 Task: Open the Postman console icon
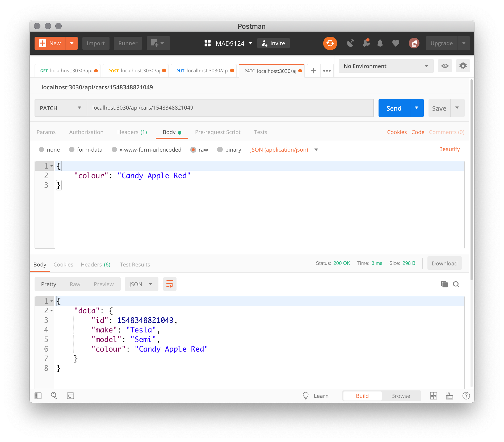coord(70,396)
